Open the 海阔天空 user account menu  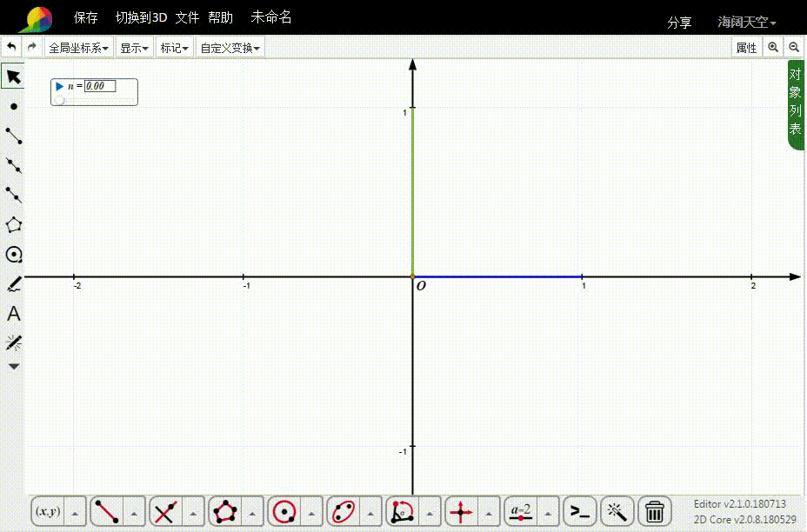[747, 22]
